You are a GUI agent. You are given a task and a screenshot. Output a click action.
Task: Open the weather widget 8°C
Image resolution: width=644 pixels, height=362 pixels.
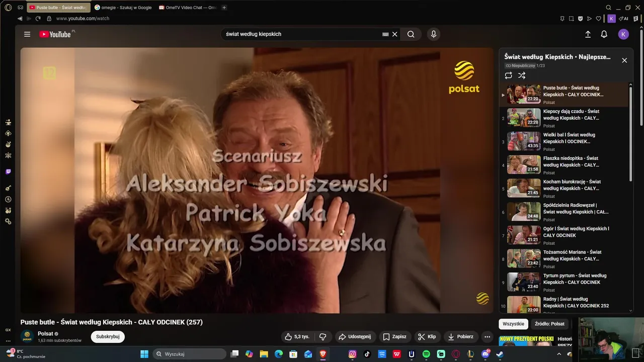tap(25, 354)
